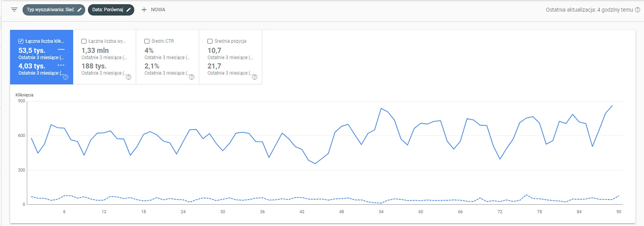Click the x-axis label 48
The image size is (644, 226).
click(x=341, y=212)
